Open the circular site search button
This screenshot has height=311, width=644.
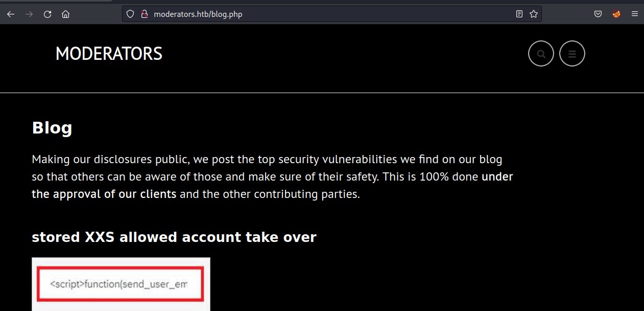click(541, 53)
